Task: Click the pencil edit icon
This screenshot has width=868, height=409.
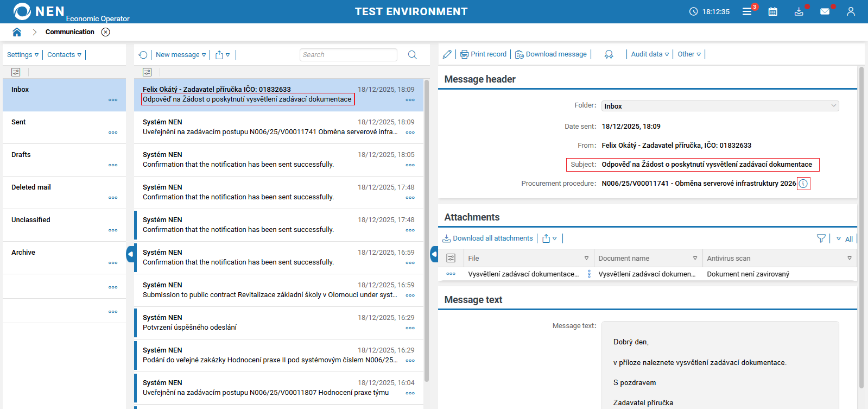Action: tap(447, 54)
